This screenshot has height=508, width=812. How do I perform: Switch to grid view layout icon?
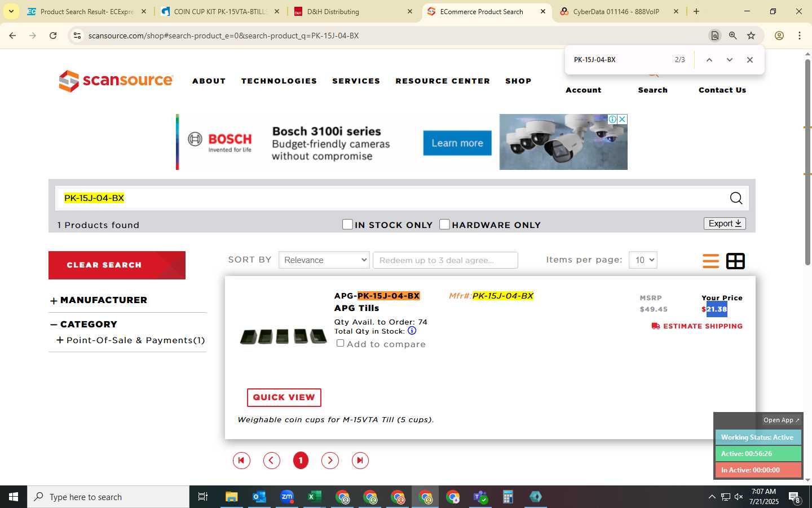click(735, 261)
